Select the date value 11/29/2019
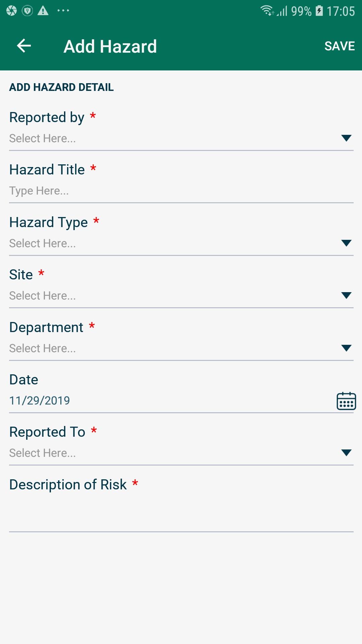Viewport: 362px width, 644px height. pyautogui.click(x=40, y=400)
